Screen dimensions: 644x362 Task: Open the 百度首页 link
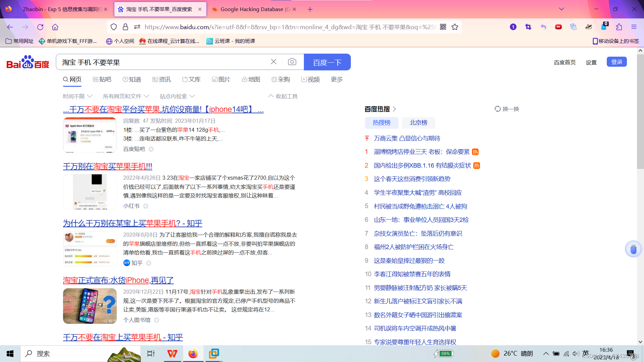point(565,62)
